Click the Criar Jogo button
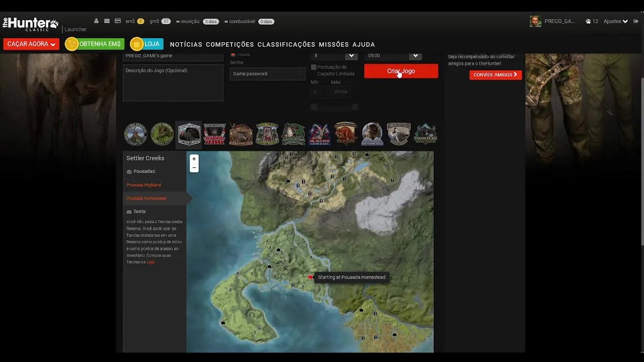The image size is (644, 362). tap(401, 71)
